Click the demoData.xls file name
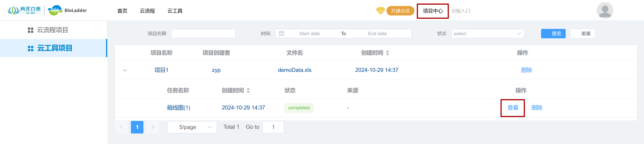This screenshot has height=144, width=644. (294, 70)
